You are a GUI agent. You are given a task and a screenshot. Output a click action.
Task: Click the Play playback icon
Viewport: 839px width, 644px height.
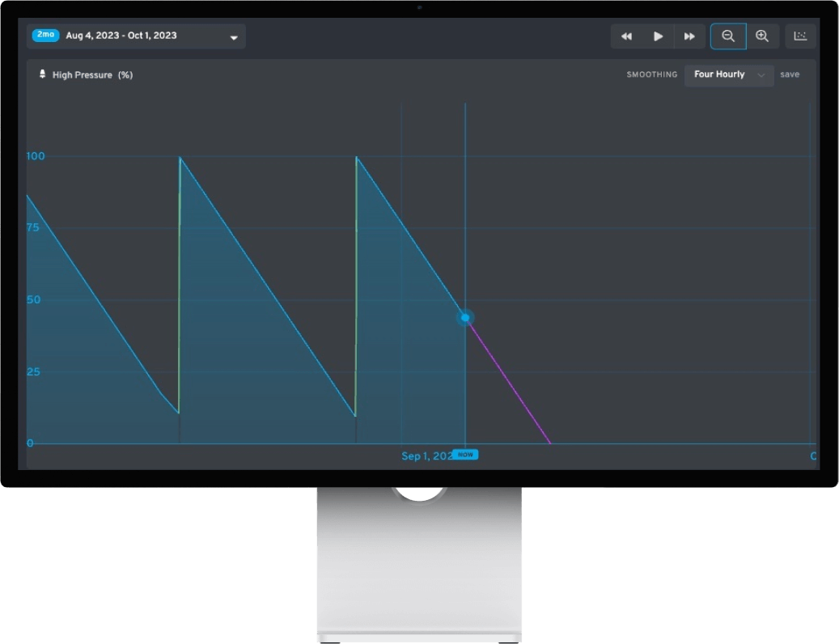click(x=658, y=36)
